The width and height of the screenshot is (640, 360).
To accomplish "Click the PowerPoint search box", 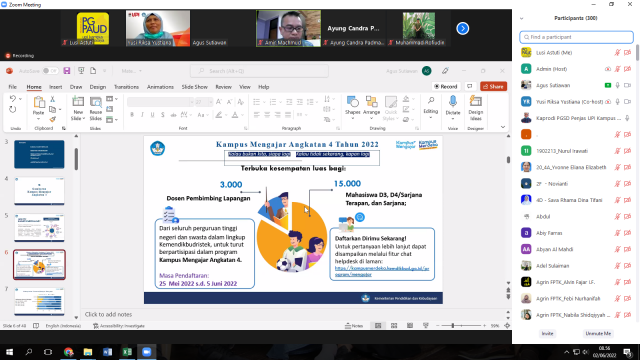I will point(259,71).
